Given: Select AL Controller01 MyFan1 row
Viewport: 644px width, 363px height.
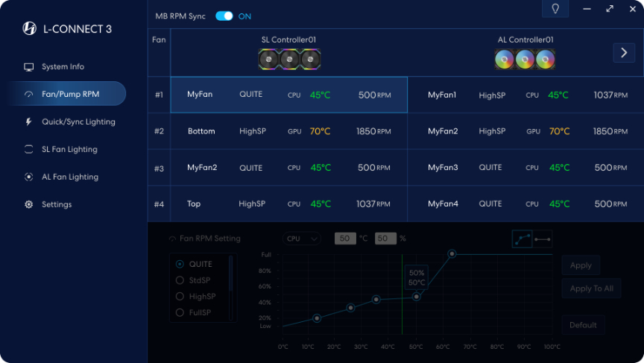Looking at the screenshot, I should (x=525, y=95).
